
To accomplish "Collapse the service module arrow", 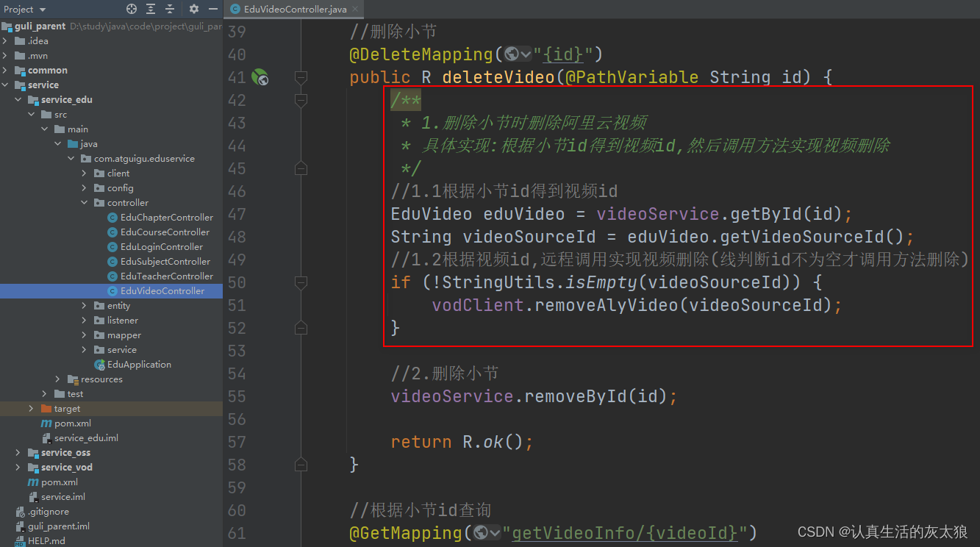I will point(6,85).
